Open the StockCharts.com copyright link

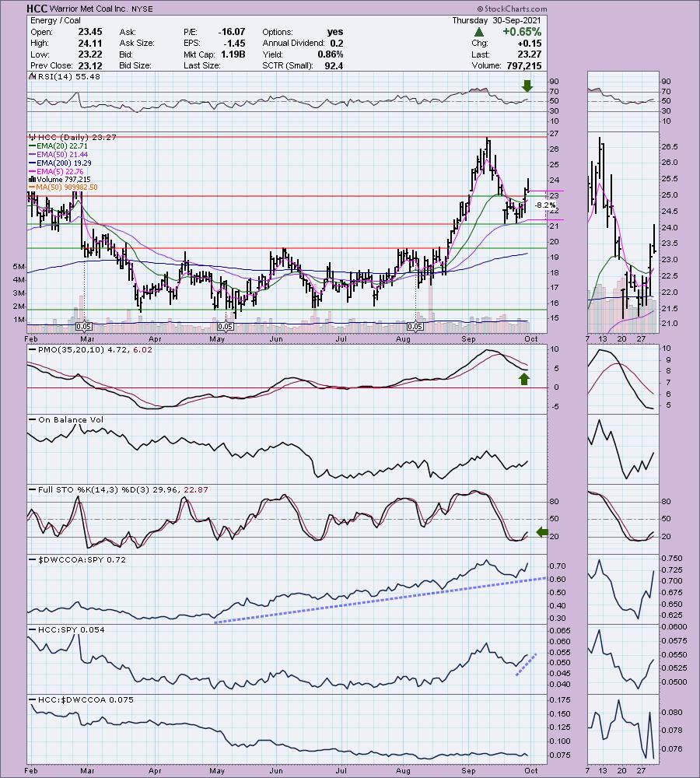coord(513,9)
